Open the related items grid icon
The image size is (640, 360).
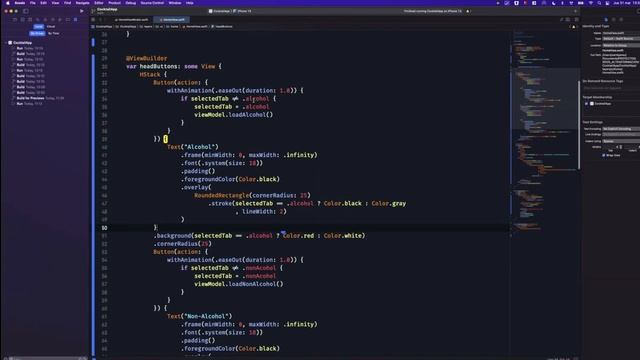click(x=93, y=19)
